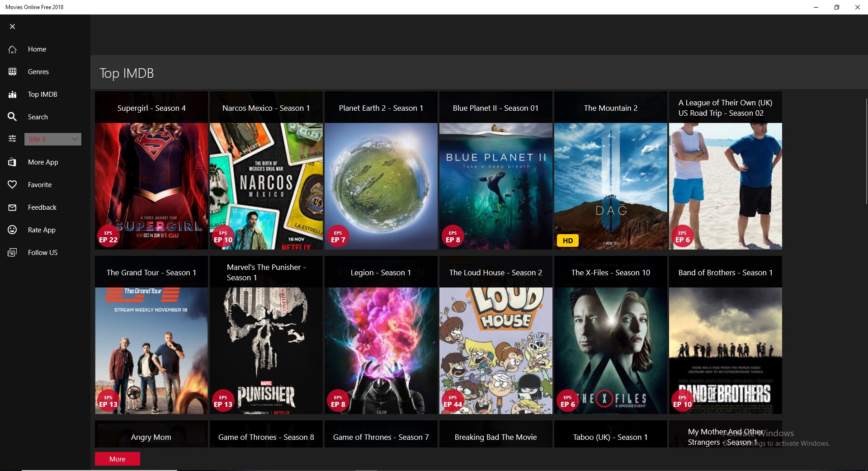Viewport: 868px width, 471px height.
Task: Click EP 6 badge on A League of Their Own
Action: [x=682, y=236]
